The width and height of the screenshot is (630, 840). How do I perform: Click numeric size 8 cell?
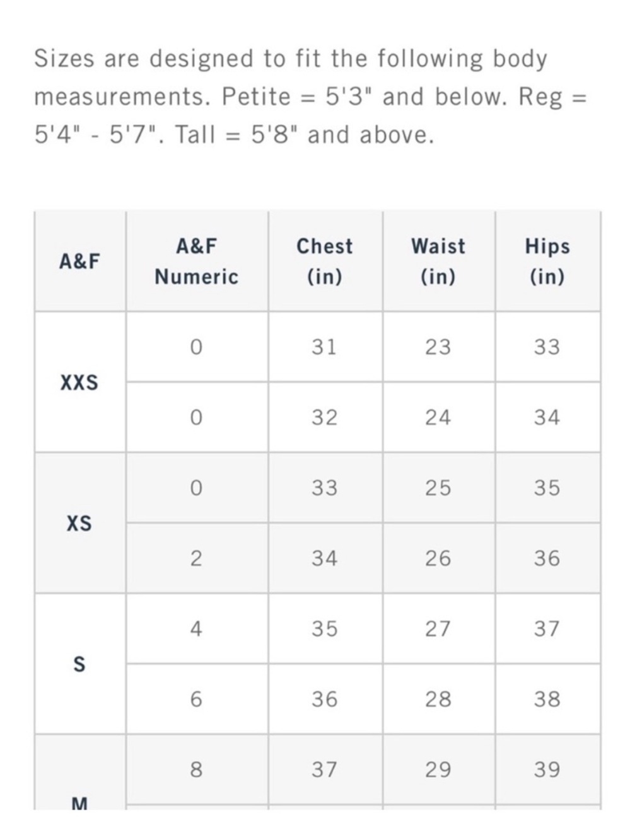[197, 769]
